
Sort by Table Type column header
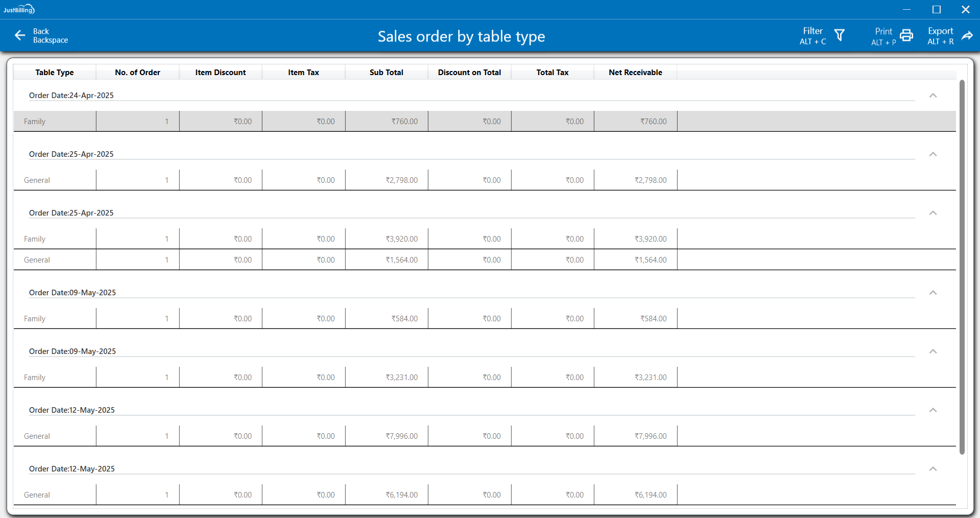click(55, 73)
